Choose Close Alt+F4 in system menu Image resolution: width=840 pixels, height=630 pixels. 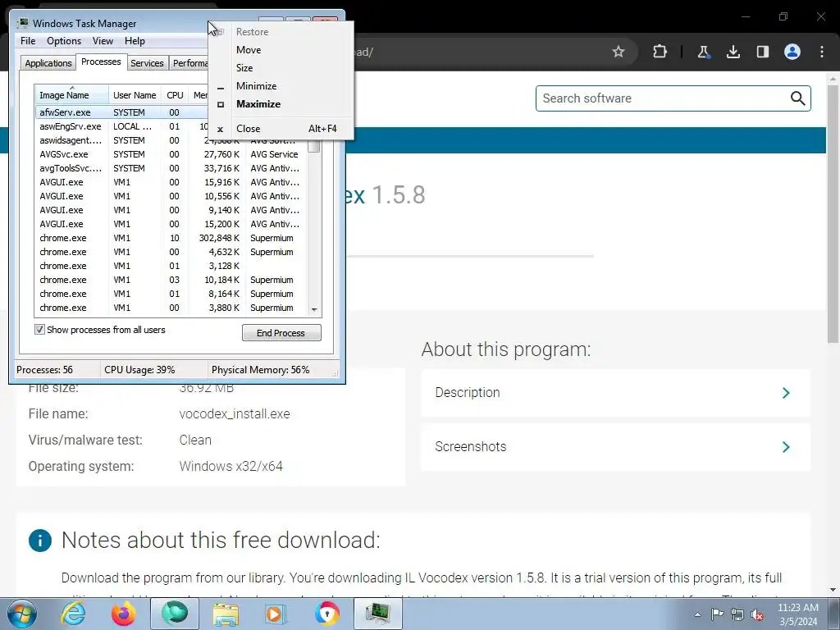[x=281, y=129]
